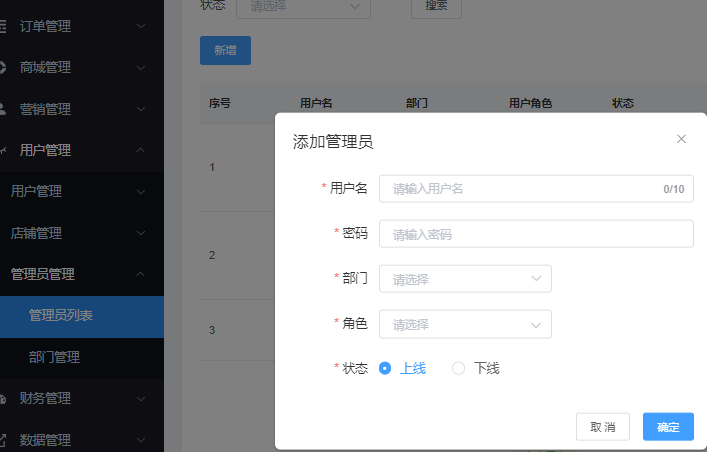Focus the 密码 input field
This screenshot has height=452, width=707.
point(536,234)
